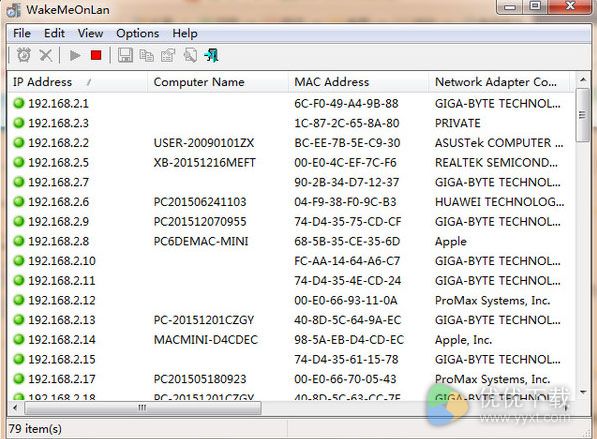Sort by the IP Address column header
This screenshot has height=439, width=597.
pyautogui.click(x=77, y=82)
